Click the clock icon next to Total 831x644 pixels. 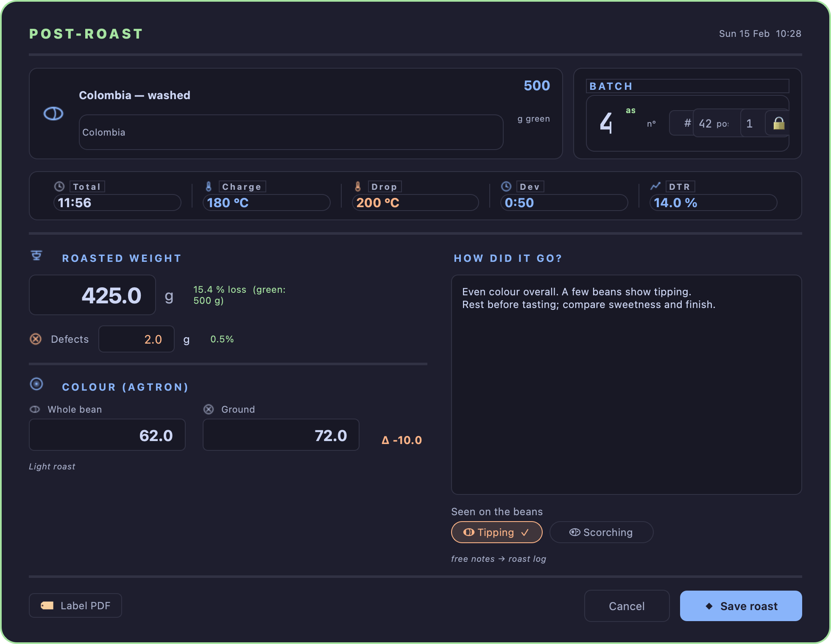click(x=59, y=186)
